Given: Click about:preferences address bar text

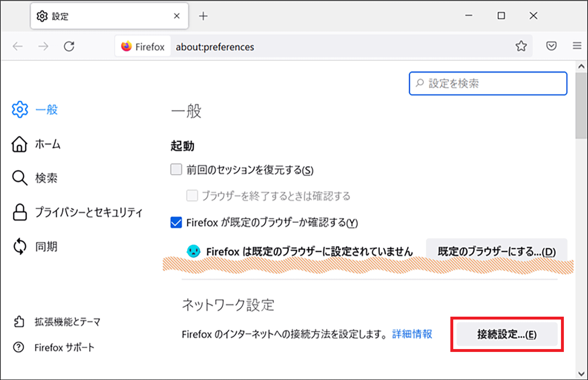Looking at the screenshot, I should (x=215, y=47).
